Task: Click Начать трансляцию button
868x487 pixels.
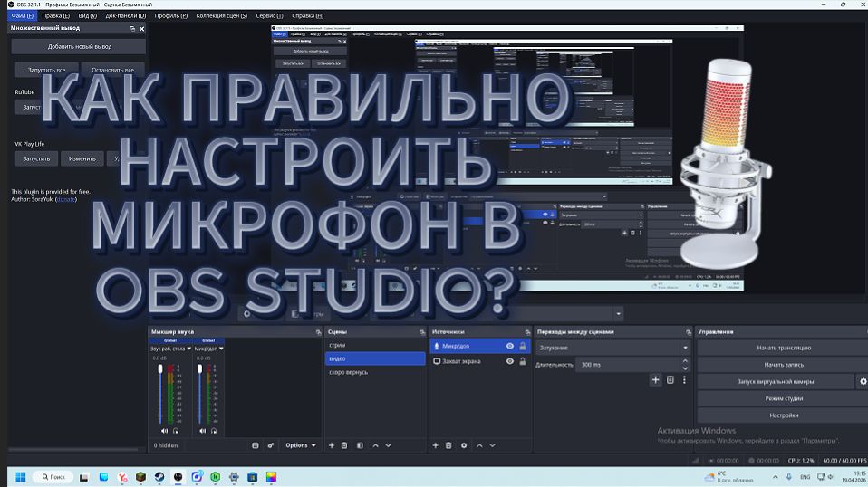Action: [x=784, y=348]
